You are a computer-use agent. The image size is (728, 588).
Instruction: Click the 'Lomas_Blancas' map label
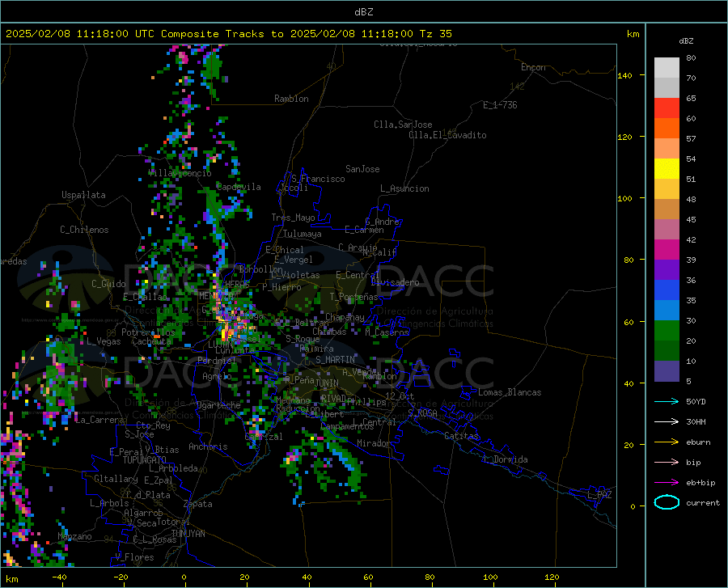click(510, 392)
